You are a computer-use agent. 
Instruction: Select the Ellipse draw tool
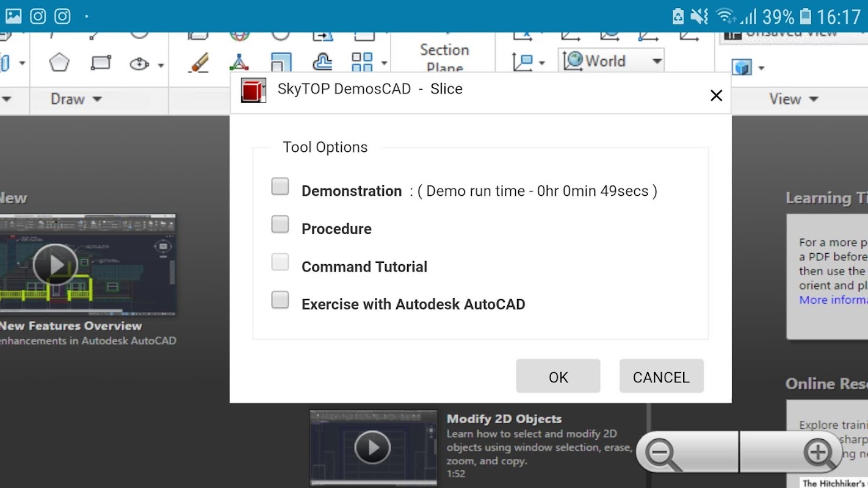pos(140,63)
